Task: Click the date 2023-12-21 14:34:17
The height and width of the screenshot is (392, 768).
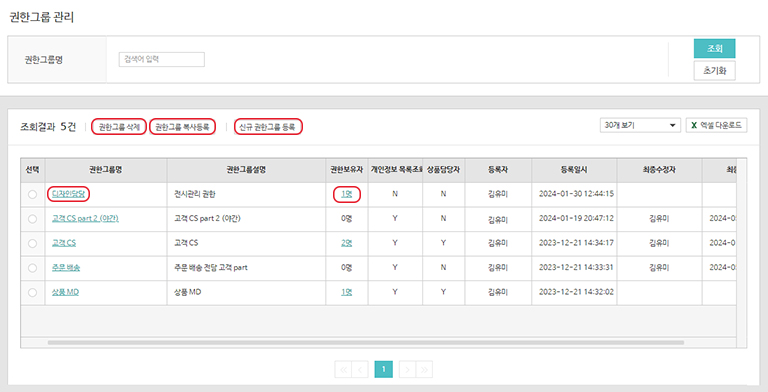Action: click(x=576, y=243)
